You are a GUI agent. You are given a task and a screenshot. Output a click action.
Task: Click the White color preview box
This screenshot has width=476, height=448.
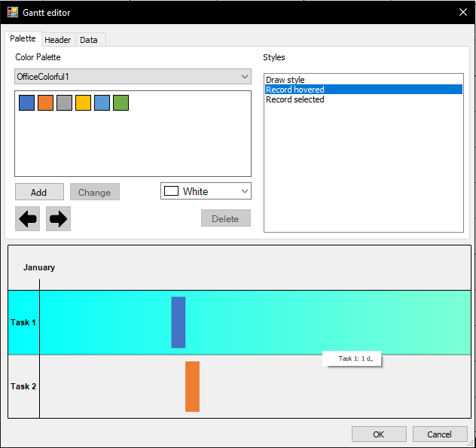[x=171, y=191]
